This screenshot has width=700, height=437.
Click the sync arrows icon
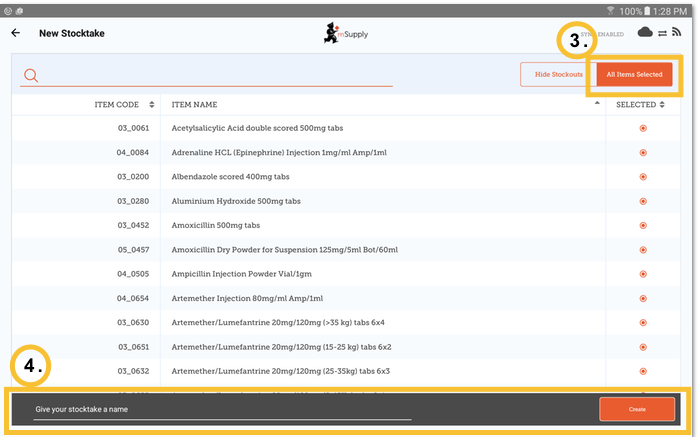tap(661, 33)
